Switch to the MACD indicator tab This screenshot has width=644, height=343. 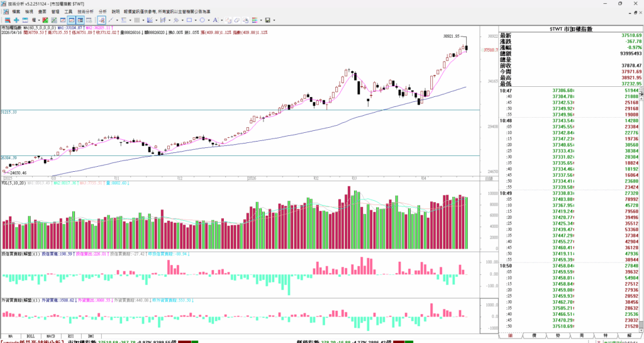point(50,337)
